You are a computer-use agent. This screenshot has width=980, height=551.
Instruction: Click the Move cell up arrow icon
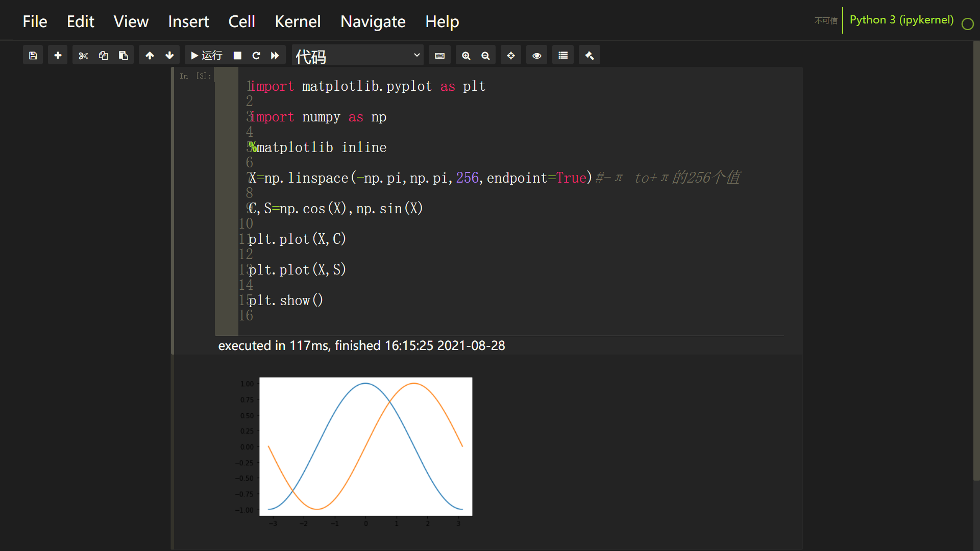point(150,55)
